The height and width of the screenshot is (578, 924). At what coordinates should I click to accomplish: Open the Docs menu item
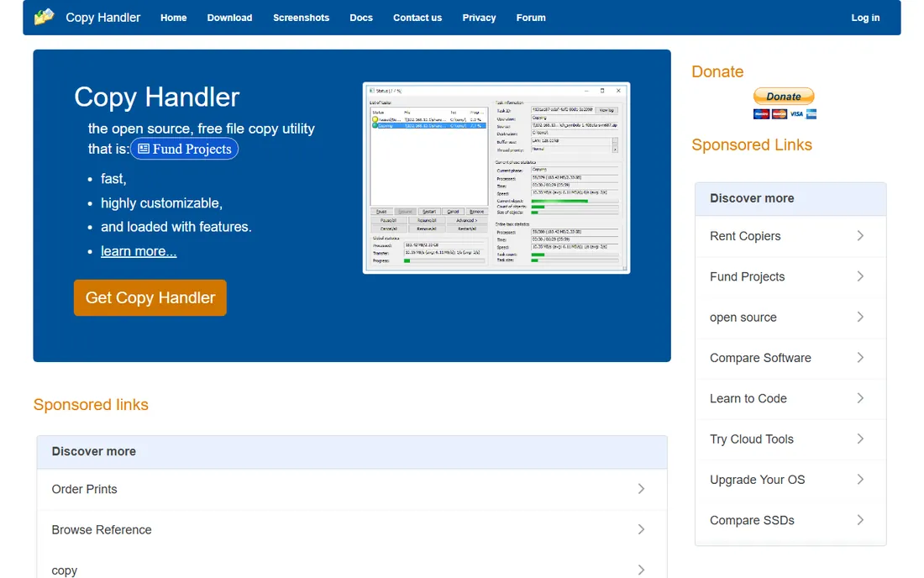tap(361, 18)
